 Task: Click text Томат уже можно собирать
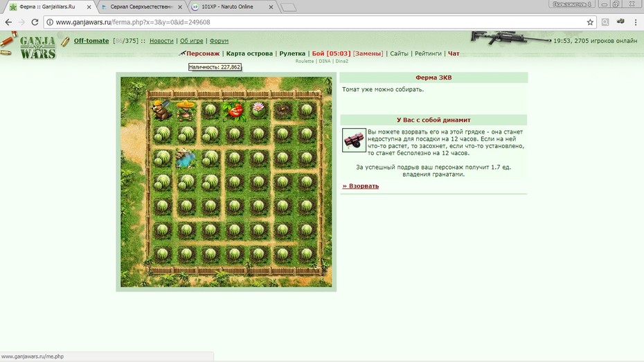point(383,89)
